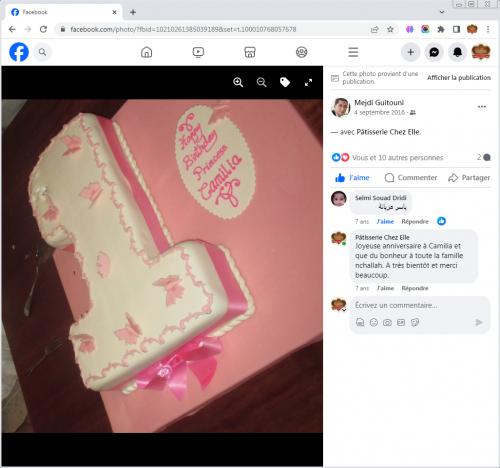The width and height of the screenshot is (500, 468).
Task: Click the birthday cake photo
Action: [x=162, y=266]
